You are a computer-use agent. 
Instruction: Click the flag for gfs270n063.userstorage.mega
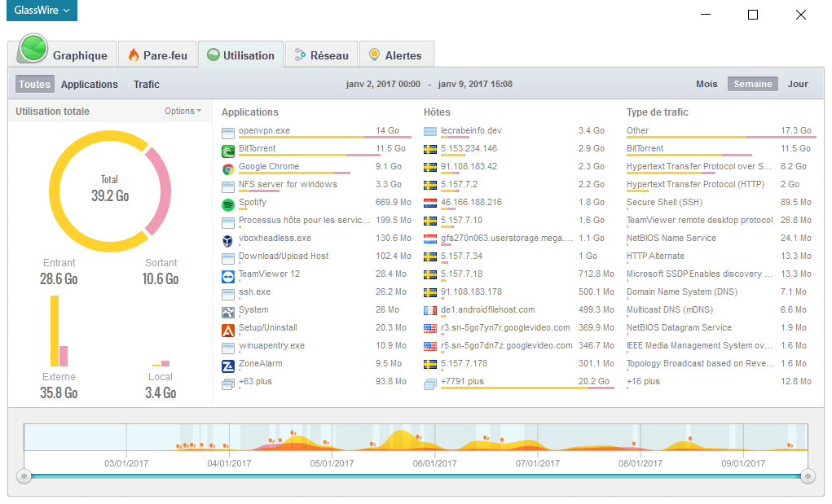430,239
